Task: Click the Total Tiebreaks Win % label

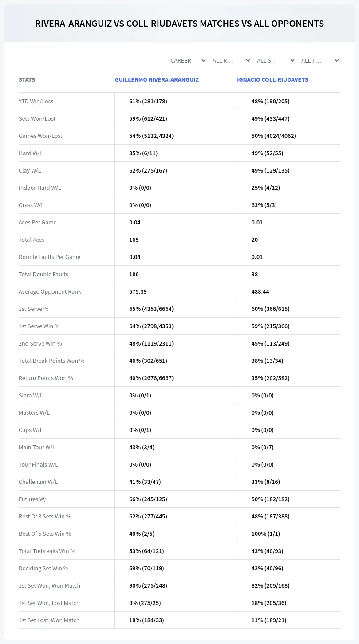Action: 47,551
